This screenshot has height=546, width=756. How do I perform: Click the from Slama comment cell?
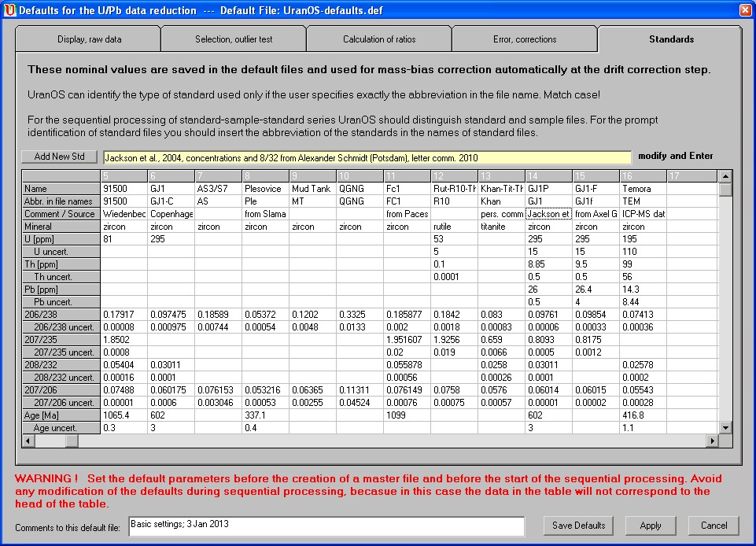point(266,214)
